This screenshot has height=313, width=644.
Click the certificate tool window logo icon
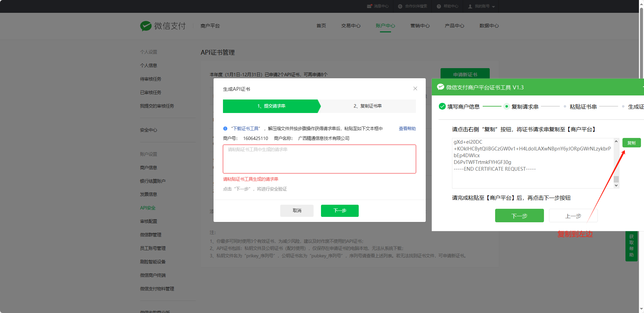[x=441, y=87]
